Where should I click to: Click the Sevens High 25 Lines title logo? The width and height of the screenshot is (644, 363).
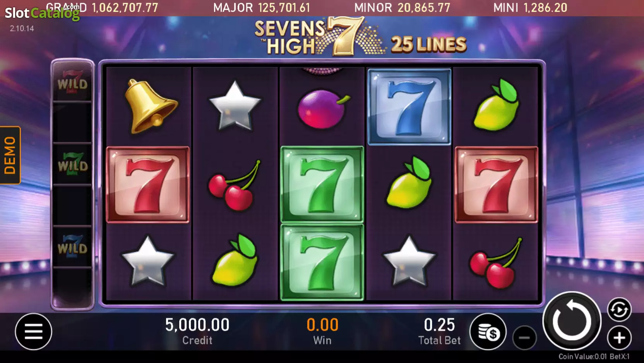[x=360, y=37]
